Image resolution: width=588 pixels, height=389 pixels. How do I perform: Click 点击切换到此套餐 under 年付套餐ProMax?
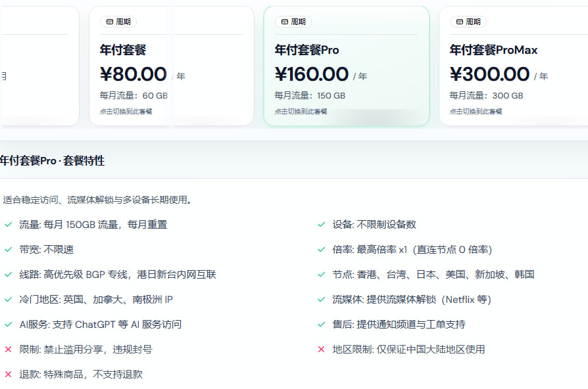[476, 112]
